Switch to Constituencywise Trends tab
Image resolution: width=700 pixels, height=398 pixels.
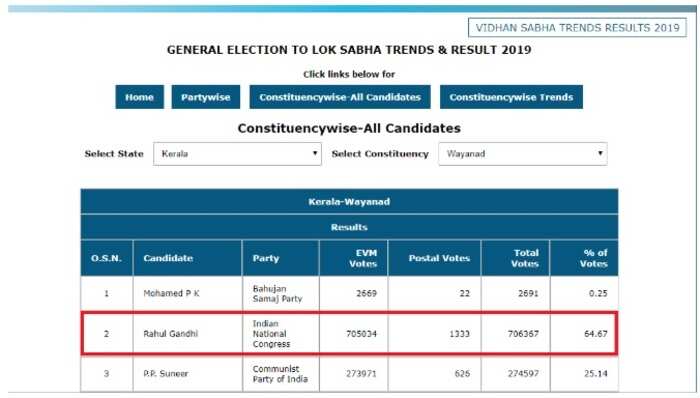511,97
